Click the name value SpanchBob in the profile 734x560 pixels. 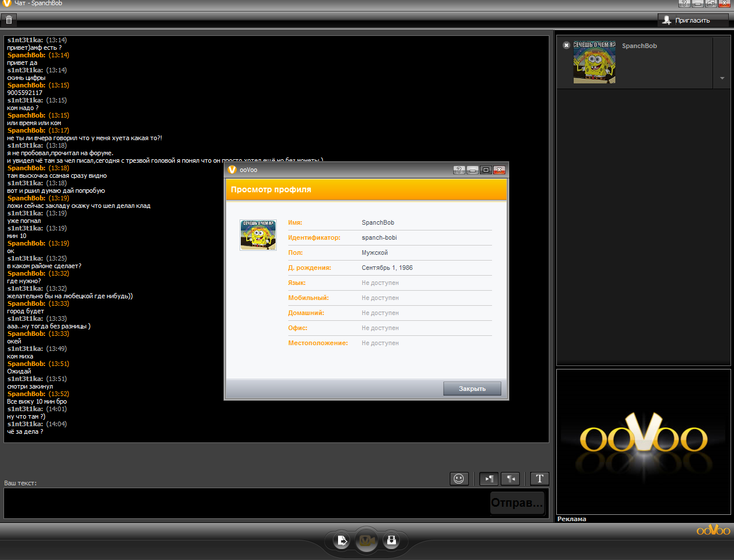pos(378,222)
